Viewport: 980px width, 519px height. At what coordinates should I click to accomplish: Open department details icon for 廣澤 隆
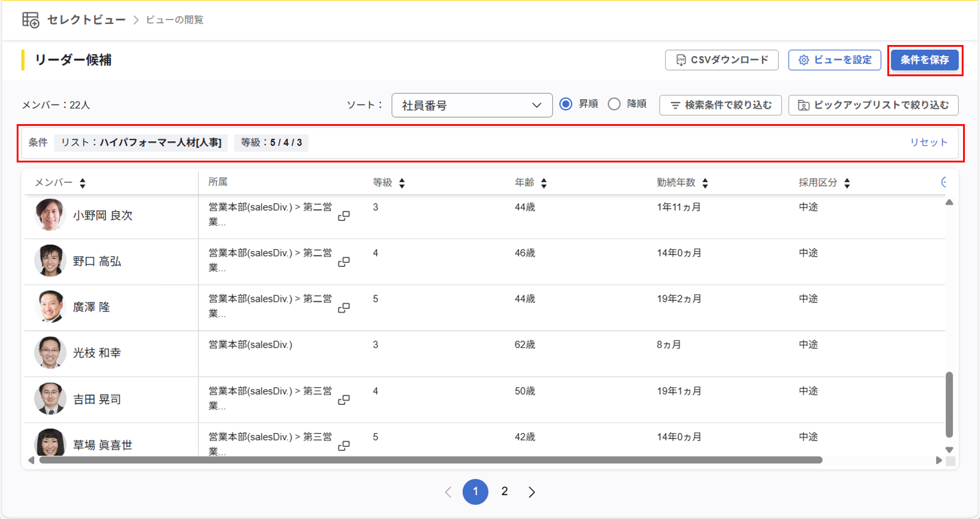343,308
